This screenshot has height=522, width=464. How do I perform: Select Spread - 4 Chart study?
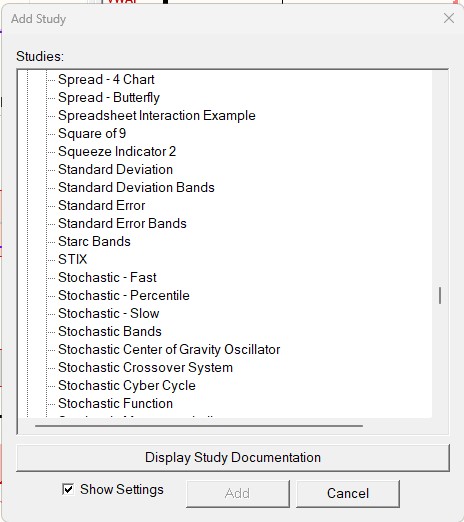106,79
